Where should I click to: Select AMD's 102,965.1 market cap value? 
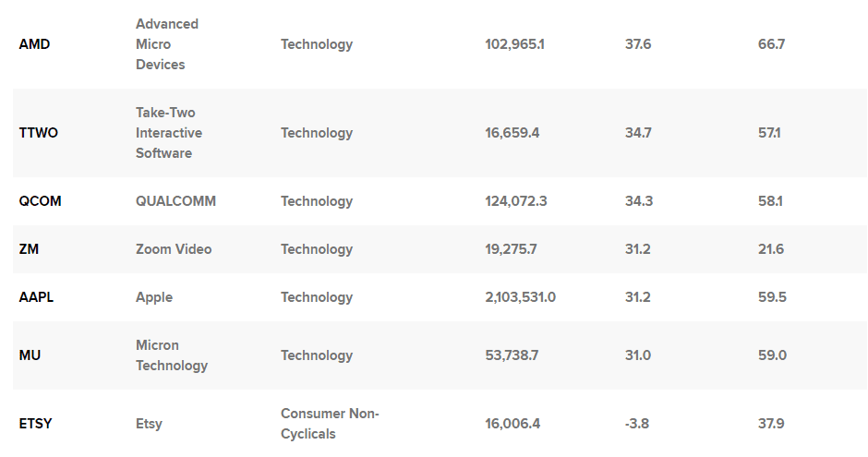tap(515, 44)
